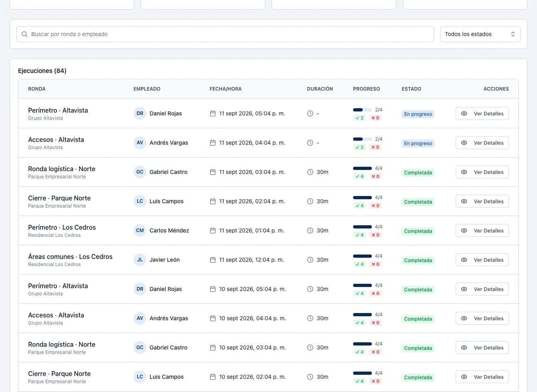Click 'Áreas comunes · Los Cedros' round name
Viewport: 537px width, 392px height.
70,257
